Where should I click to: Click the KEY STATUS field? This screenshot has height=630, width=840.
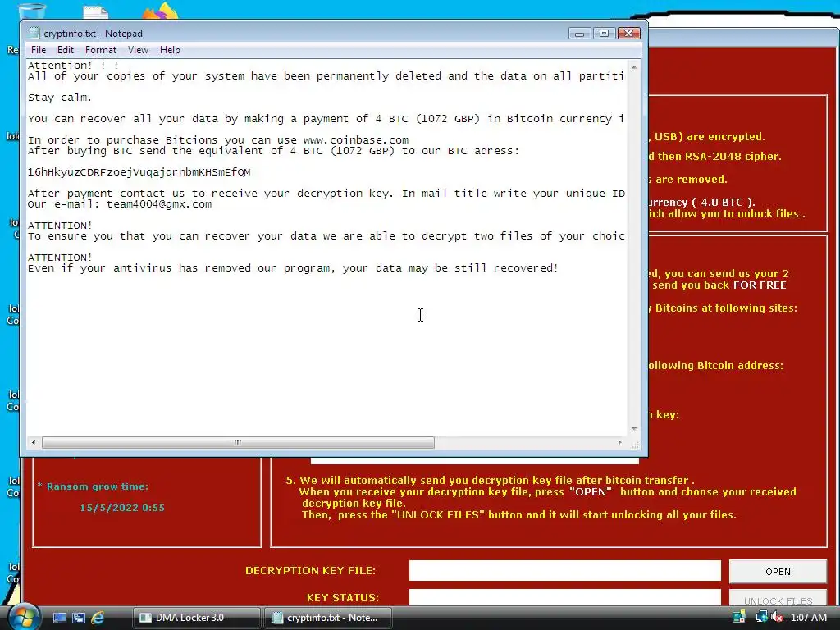coord(564,597)
